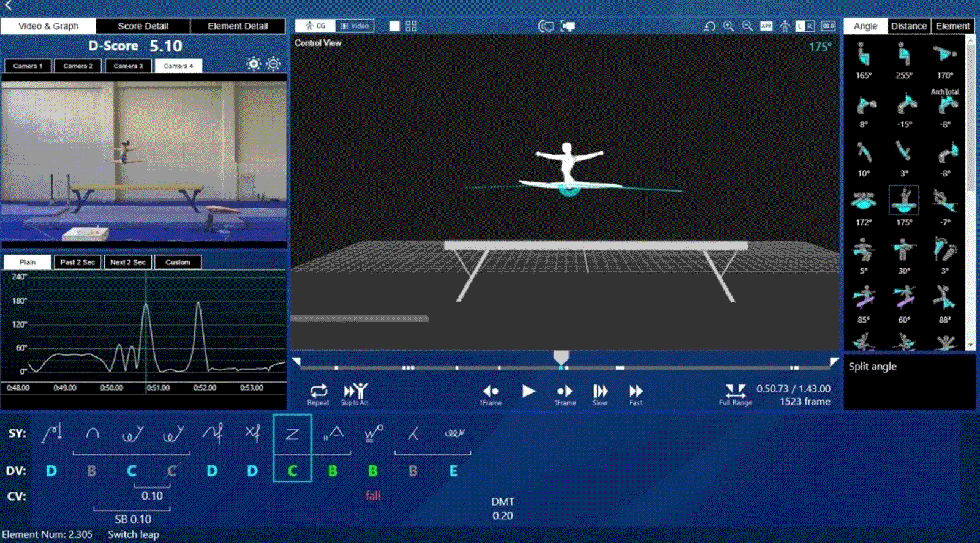This screenshot has height=543, width=980.
Task: Click the Full Range button
Action: click(735, 394)
